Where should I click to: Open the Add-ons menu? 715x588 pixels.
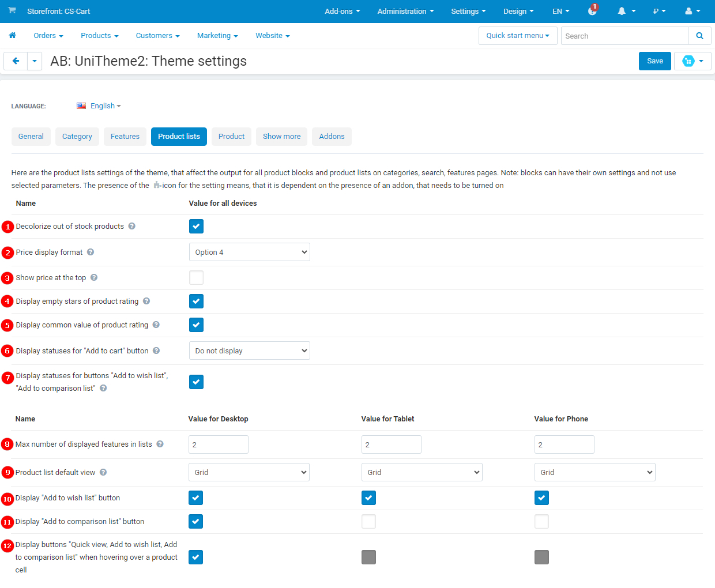click(x=342, y=12)
